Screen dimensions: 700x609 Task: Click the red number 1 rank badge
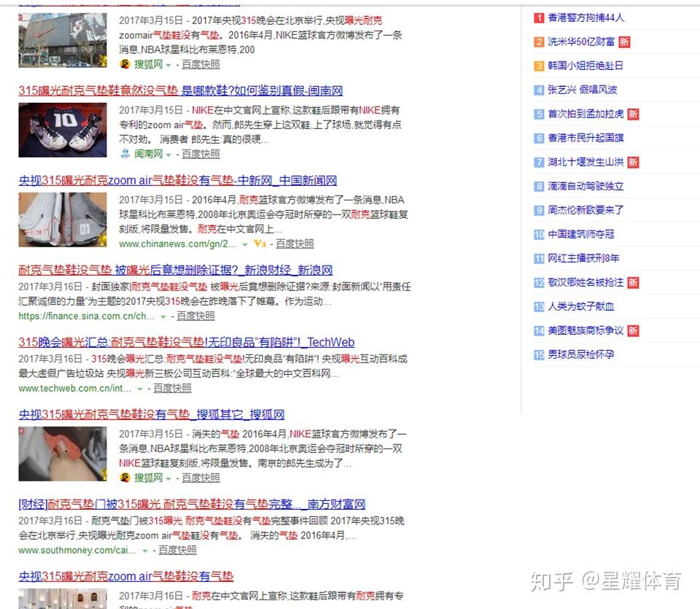point(539,18)
